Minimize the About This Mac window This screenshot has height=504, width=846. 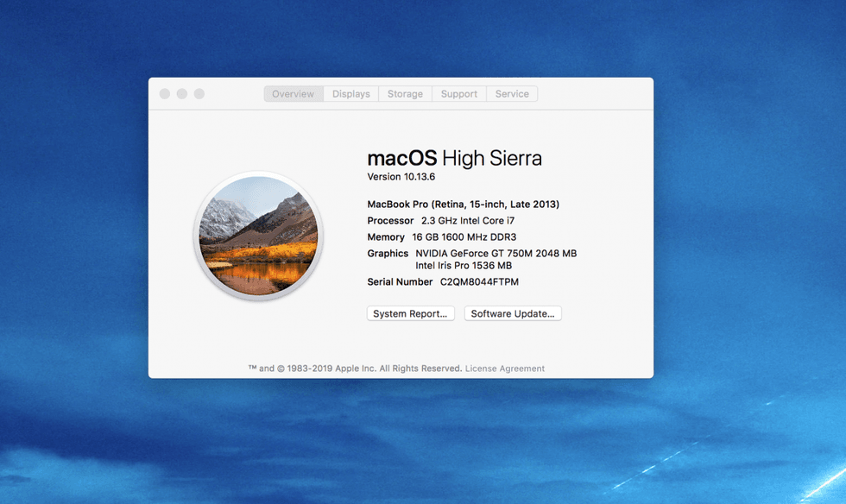[182, 94]
